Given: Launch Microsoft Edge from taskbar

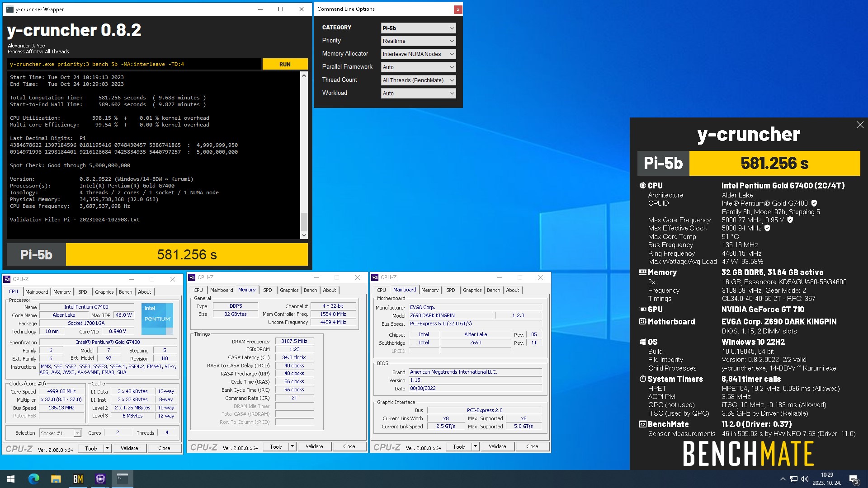Looking at the screenshot, I should [34, 479].
